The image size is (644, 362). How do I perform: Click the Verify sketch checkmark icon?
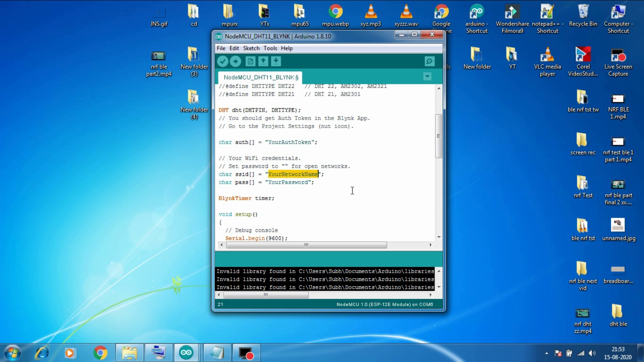(222, 61)
